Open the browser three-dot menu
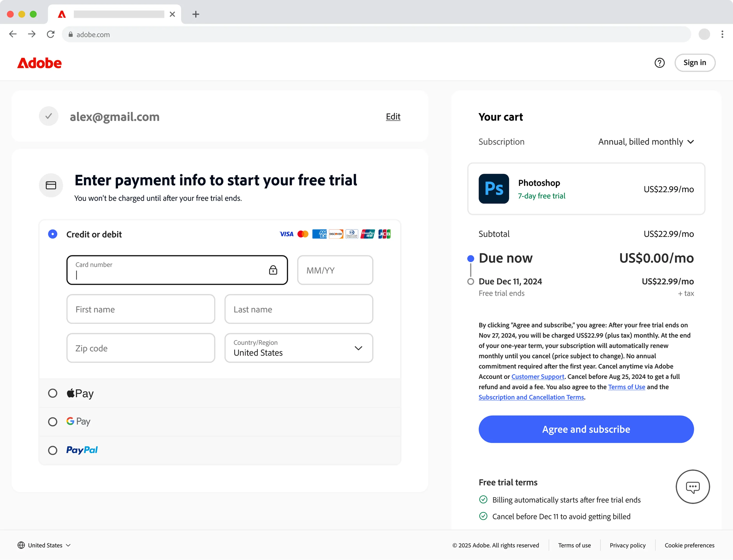Viewport: 733px width, 560px height. click(x=722, y=34)
